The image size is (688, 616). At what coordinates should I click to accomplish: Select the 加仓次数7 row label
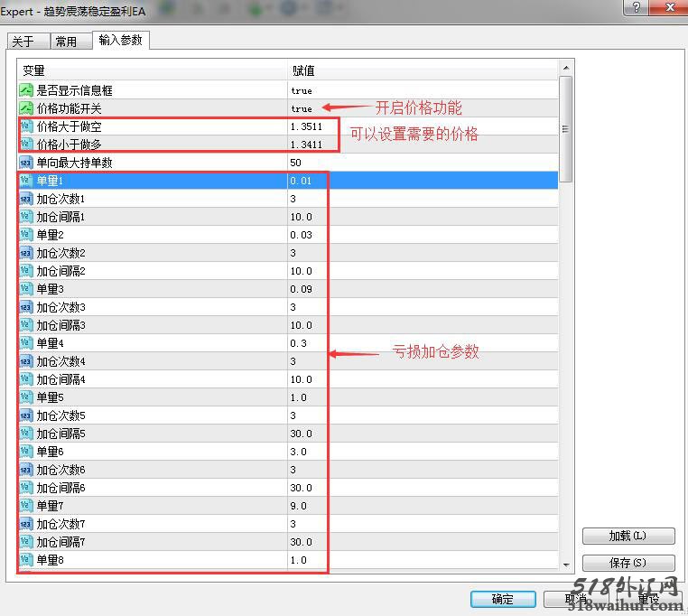click(x=60, y=524)
